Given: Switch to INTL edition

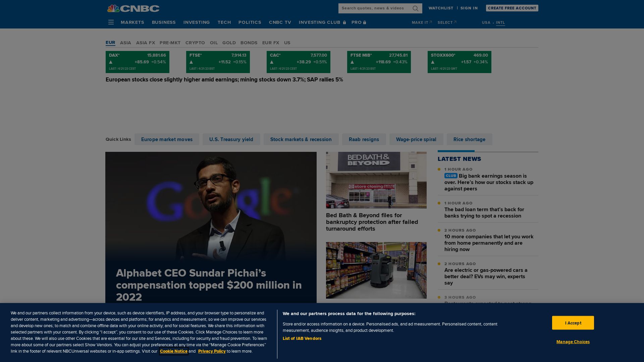Looking at the screenshot, I should tap(500, 22).
